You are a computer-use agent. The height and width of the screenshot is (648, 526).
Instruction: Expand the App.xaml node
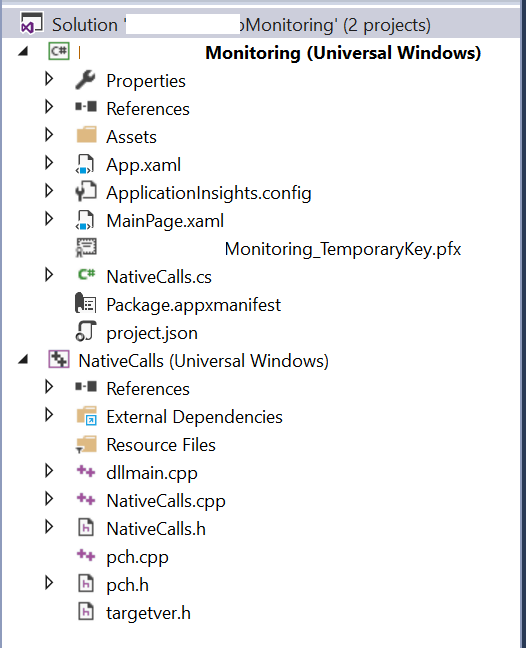(49, 164)
